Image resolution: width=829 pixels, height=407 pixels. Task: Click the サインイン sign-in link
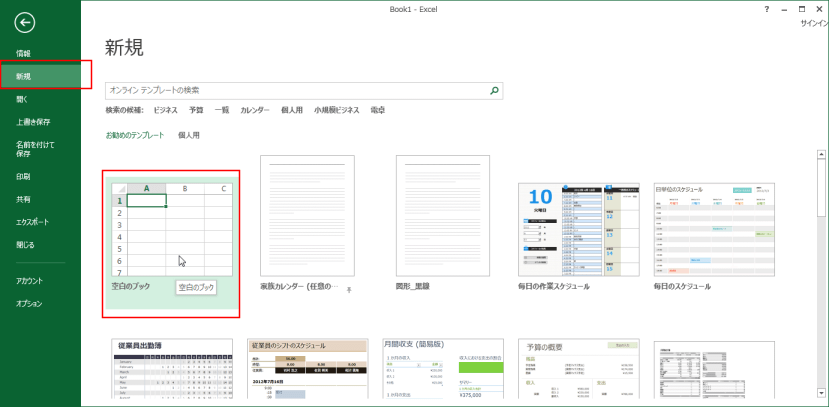coord(813,22)
